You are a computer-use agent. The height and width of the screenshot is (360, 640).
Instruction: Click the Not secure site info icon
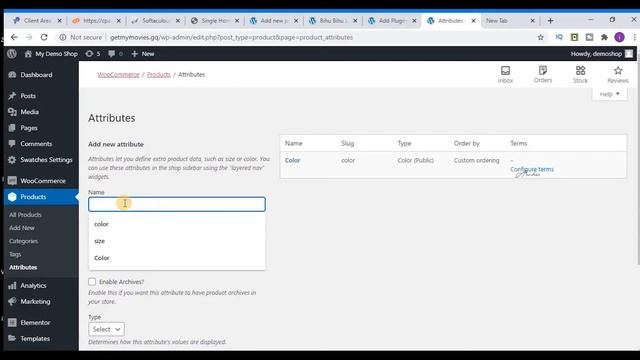coord(62,37)
